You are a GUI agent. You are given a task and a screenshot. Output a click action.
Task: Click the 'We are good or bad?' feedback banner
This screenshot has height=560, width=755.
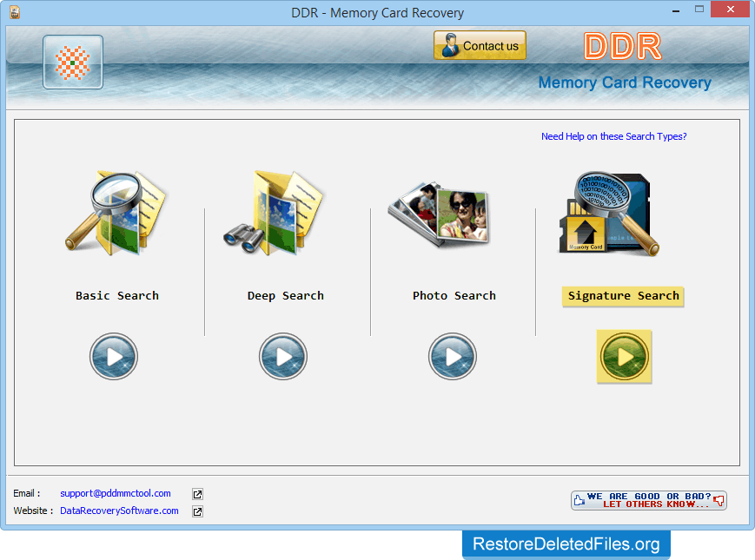(x=649, y=500)
